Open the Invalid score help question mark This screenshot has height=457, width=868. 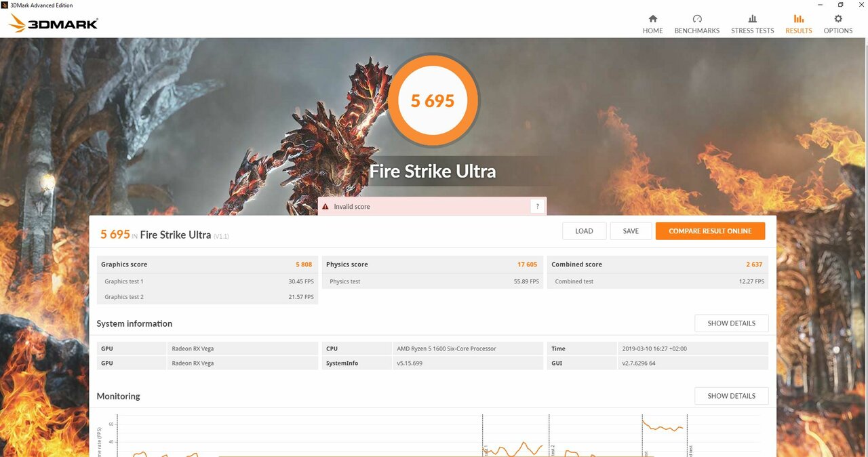[x=537, y=206]
